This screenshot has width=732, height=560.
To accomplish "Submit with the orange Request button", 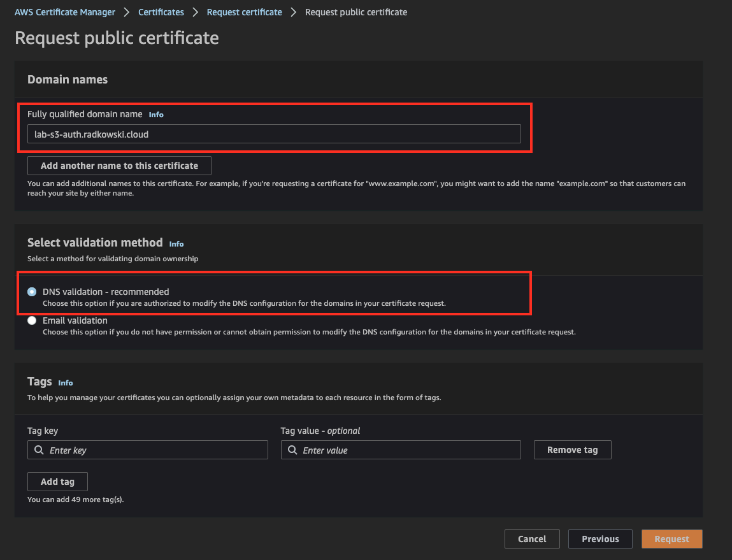I will tap(671, 539).
